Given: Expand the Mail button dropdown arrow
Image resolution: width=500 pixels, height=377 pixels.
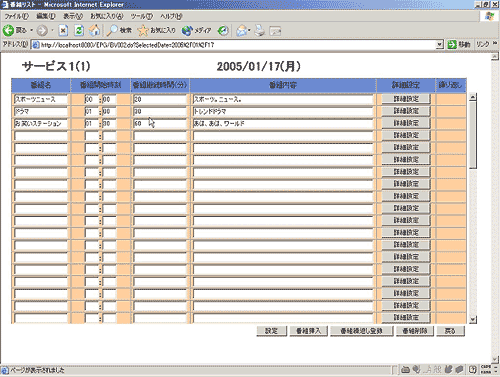Looking at the screenshot, I should 249,31.
